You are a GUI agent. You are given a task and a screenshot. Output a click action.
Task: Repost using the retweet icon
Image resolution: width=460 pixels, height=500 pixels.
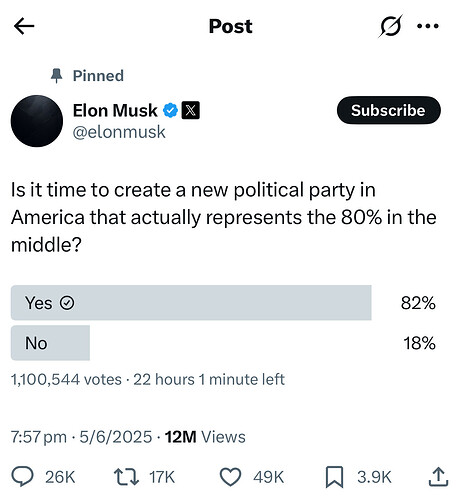126,477
